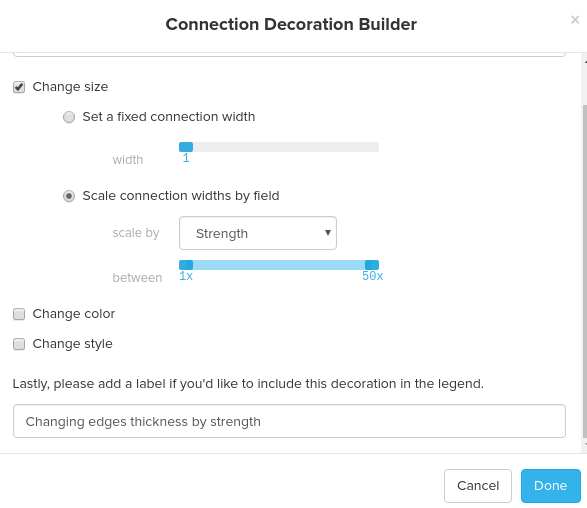Click the Done button
587x508 pixels.
pyautogui.click(x=551, y=486)
